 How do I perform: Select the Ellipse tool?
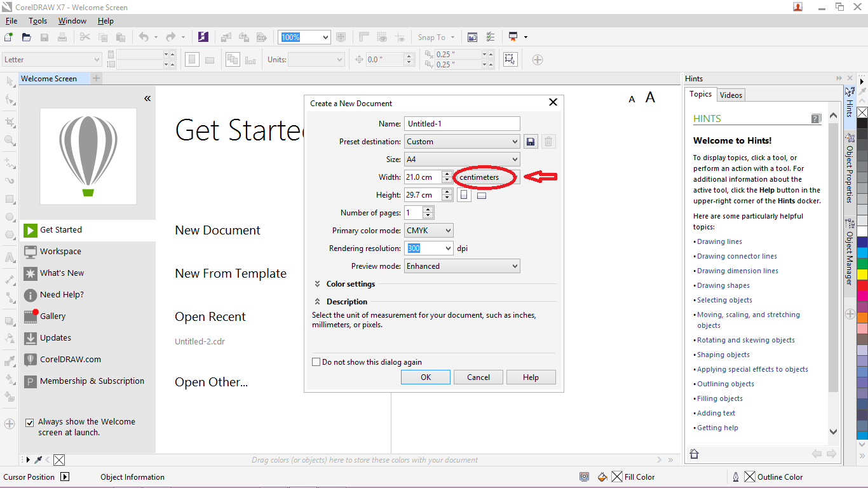click(x=9, y=217)
